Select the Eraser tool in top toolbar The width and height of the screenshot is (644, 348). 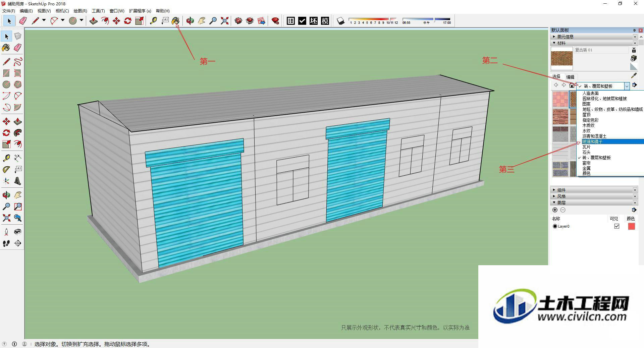coord(23,21)
